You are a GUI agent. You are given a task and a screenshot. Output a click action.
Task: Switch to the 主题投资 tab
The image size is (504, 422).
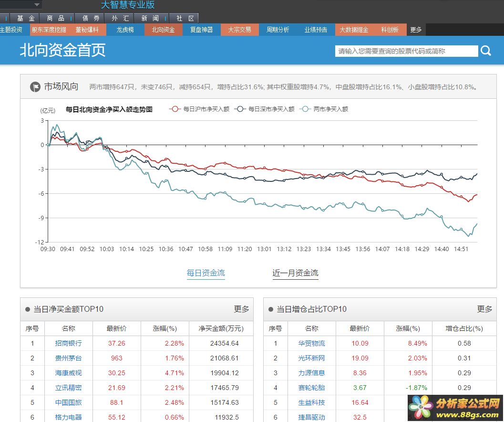tap(11, 30)
